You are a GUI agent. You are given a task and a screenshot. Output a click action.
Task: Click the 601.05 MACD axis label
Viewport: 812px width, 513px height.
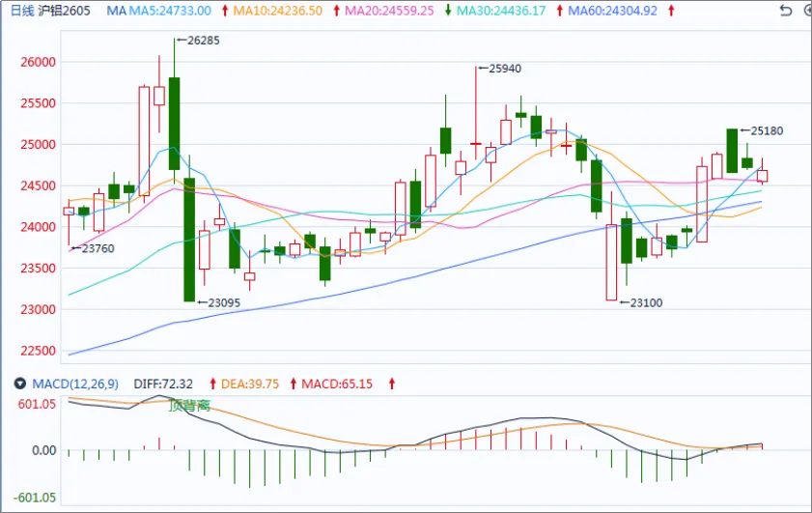[37, 404]
